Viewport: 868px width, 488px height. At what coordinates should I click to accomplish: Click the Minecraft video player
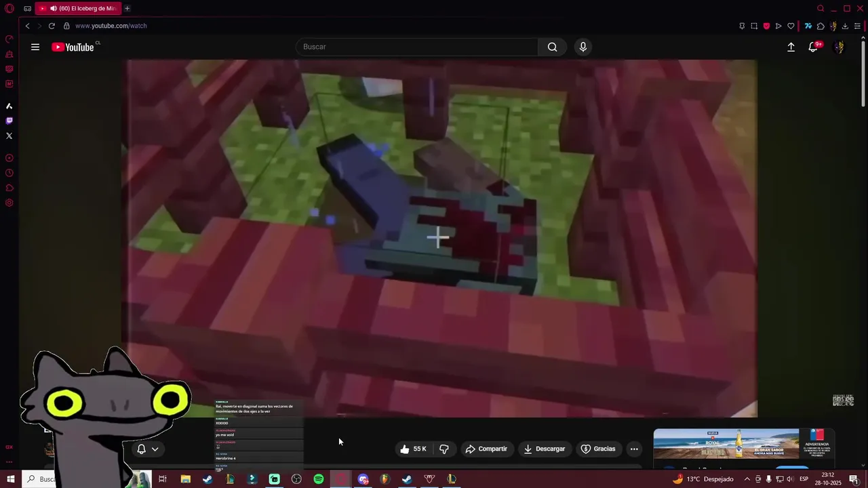(x=439, y=238)
